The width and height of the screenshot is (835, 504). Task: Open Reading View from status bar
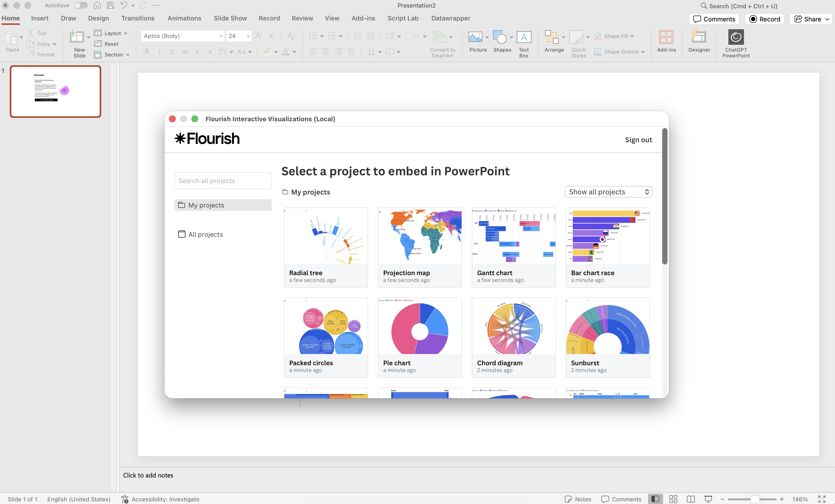[691, 499]
